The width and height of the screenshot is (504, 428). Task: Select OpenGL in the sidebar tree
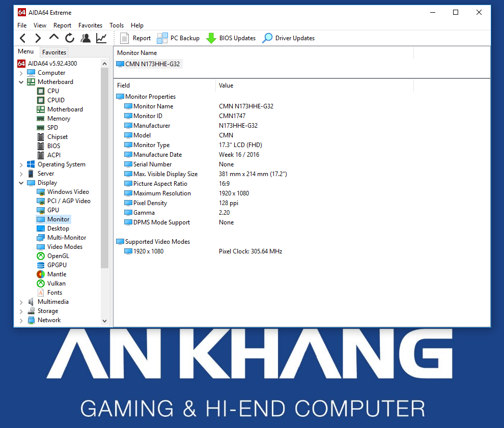coord(53,256)
